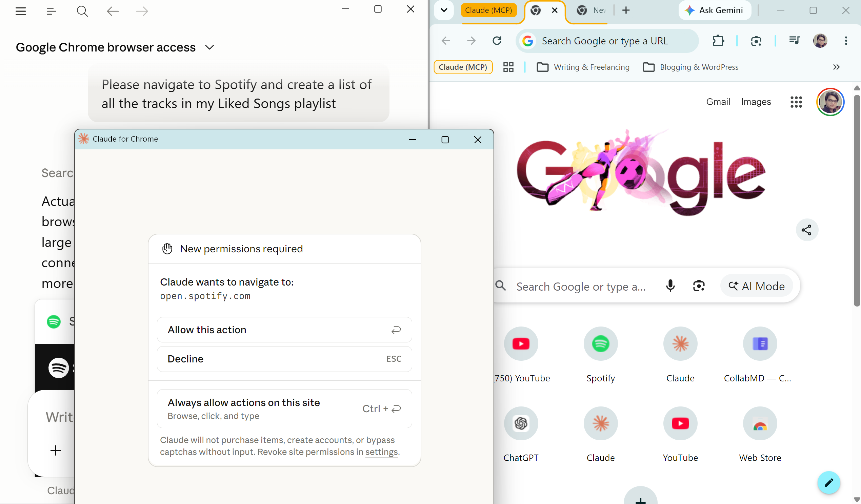Open the apps grid in bookmarks bar
The width and height of the screenshot is (861, 504).
(508, 67)
